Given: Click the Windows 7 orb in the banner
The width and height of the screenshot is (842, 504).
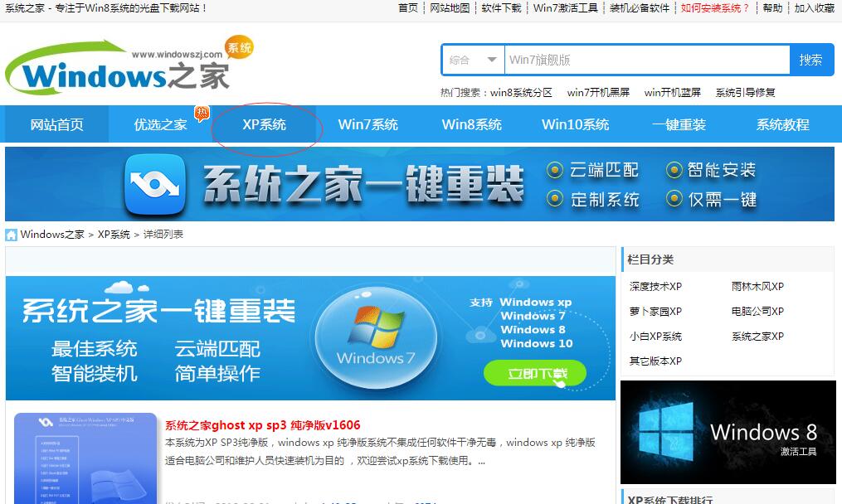Looking at the screenshot, I should [376, 337].
